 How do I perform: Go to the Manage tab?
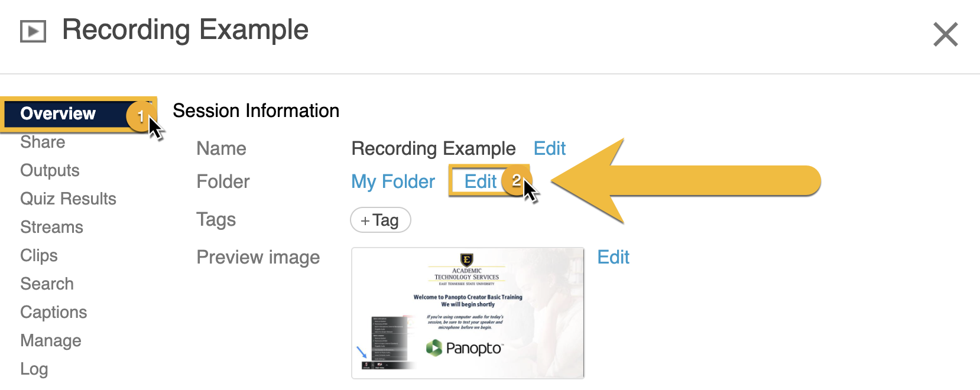tap(51, 341)
